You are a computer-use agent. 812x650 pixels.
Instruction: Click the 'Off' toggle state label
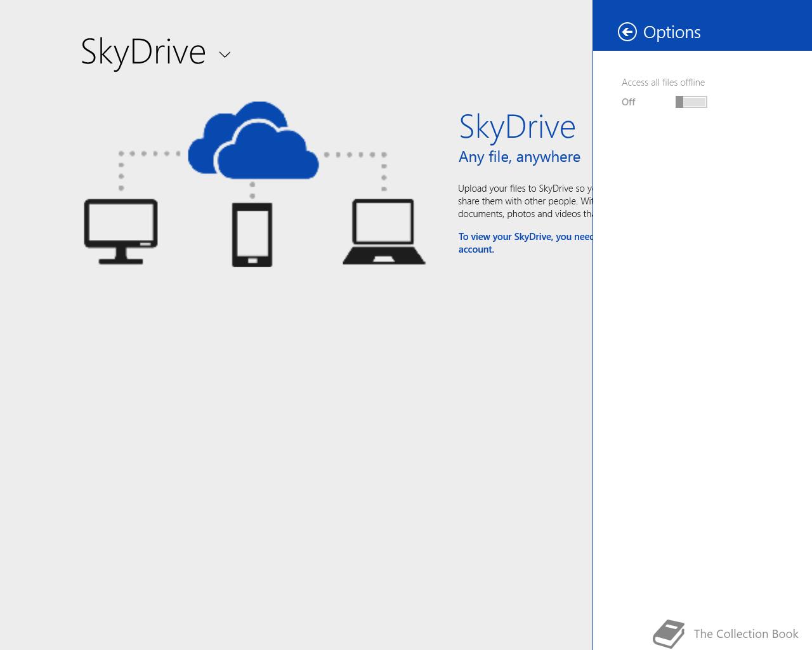pyautogui.click(x=628, y=102)
